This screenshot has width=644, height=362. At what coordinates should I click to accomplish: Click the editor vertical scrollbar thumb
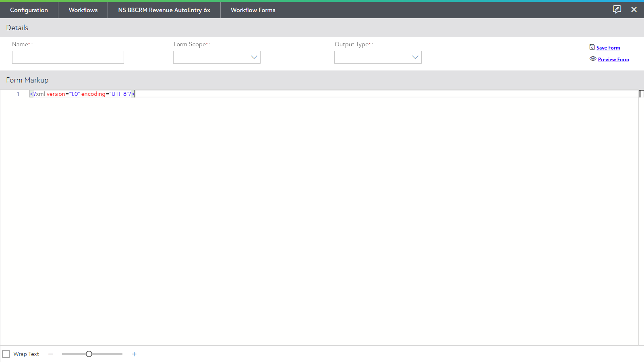(x=640, y=94)
